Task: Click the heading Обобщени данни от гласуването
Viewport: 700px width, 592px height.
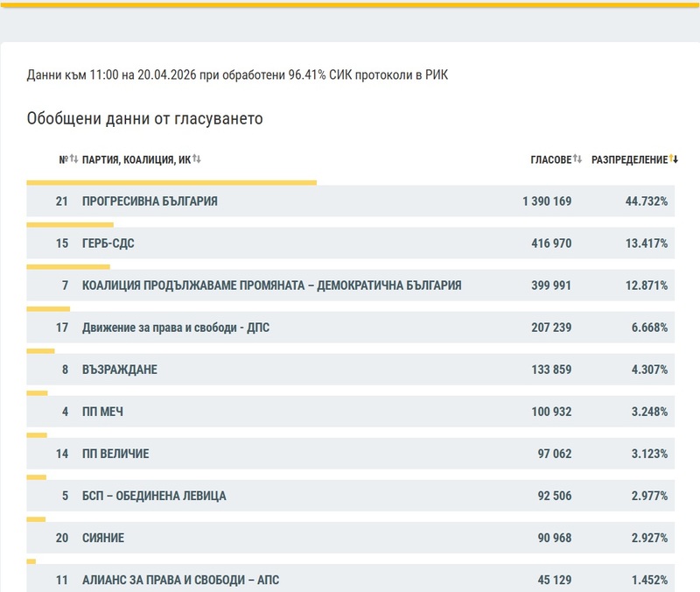Action: pyautogui.click(x=149, y=115)
